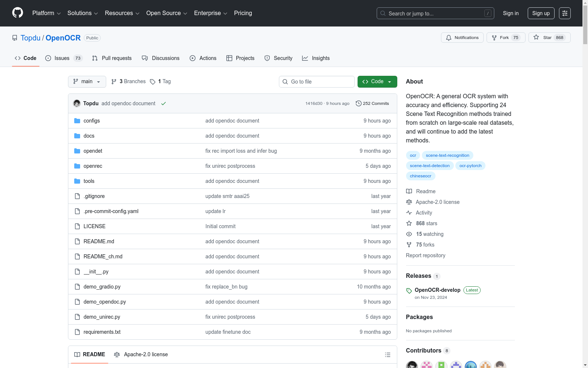Open the Security tab
This screenshot has height=368, width=588.
278,58
